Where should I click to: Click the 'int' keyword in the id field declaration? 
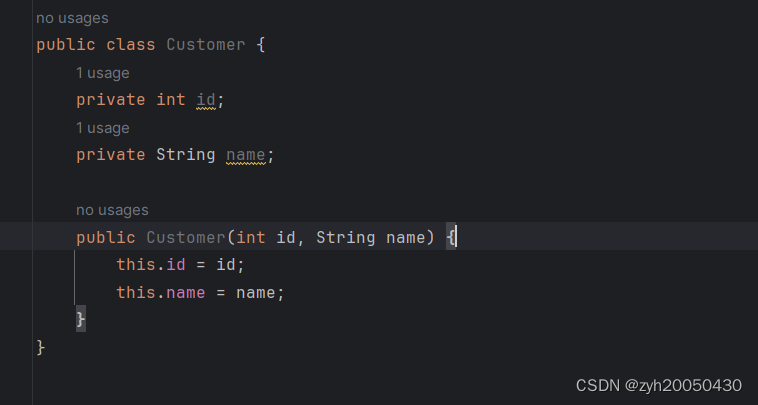pyautogui.click(x=171, y=100)
